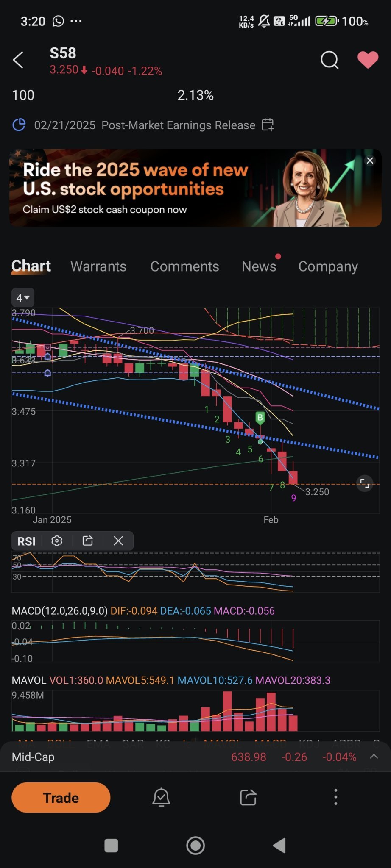Viewport: 391px width, 868px height.
Task: Tap the 3.250 price label on chart
Action: 317,492
